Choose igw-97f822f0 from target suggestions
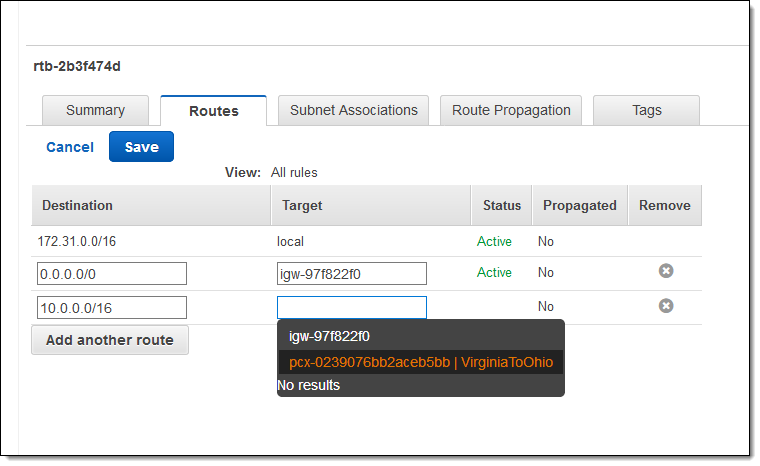760x466 pixels. (329, 336)
